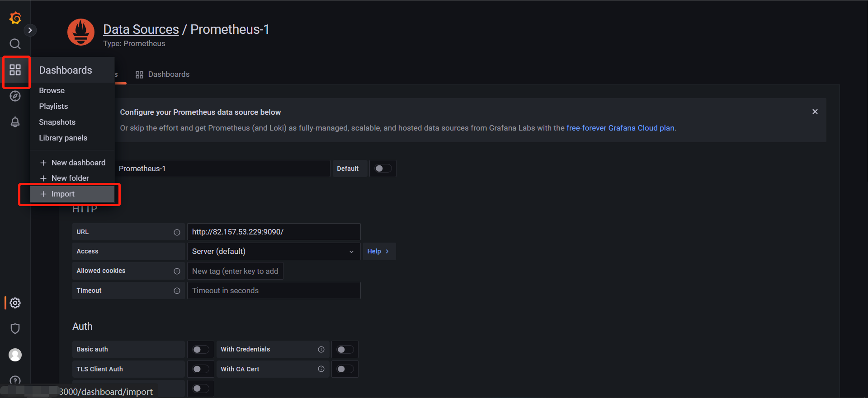
Task: Click the Help question mark icon
Action: tap(15, 381)
